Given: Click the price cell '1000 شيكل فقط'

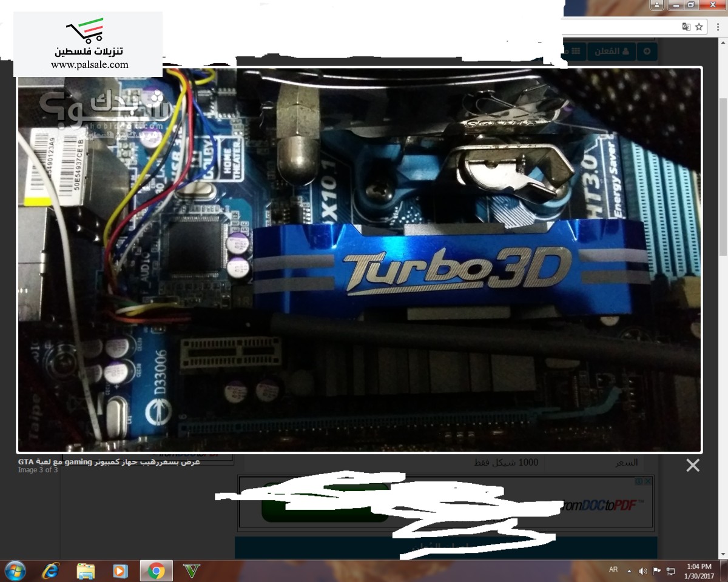Looking at the screenshot, I should pyautogui.click(x=506, y=463).
